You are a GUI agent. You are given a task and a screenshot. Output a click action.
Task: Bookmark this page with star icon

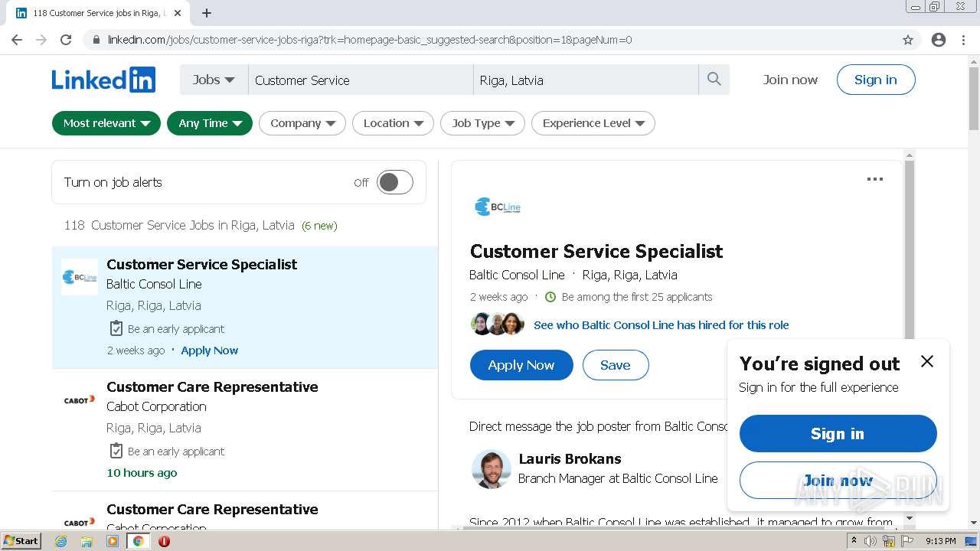click(908, 40)
